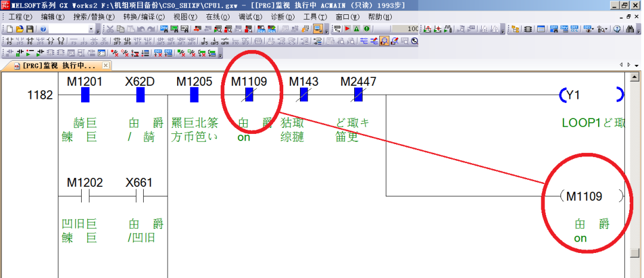Expand the first toolbar overflow chevron
Viewport: 644px width, 278px height.
pyautogui.click(x=98, y=30)
